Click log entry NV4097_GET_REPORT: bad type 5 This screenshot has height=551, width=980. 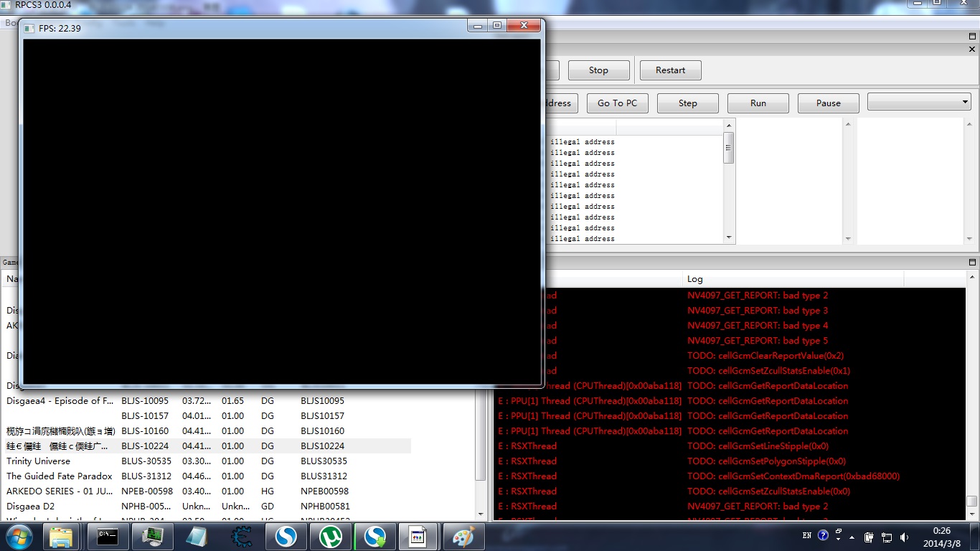pos(758,341)
